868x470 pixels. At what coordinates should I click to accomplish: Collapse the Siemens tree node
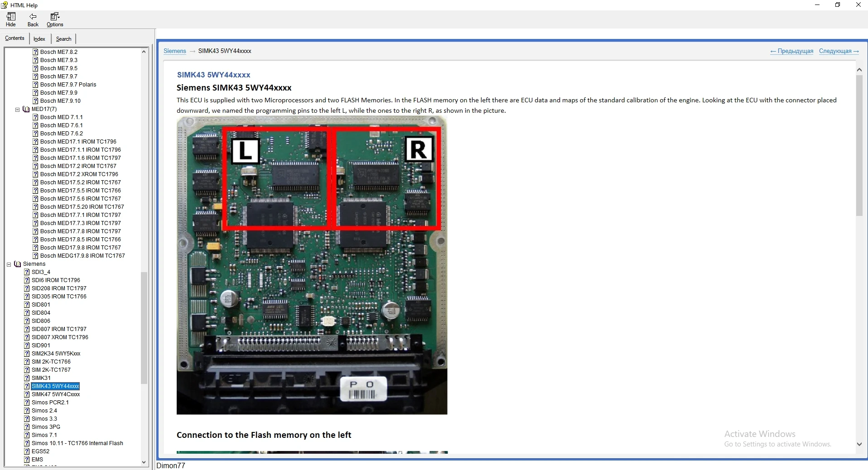(9, 264)
